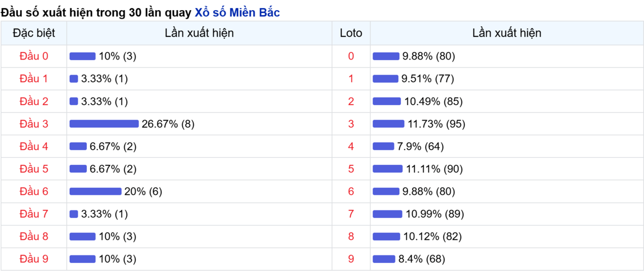Select the Đầu 6 row label

(x=34, y=192)
